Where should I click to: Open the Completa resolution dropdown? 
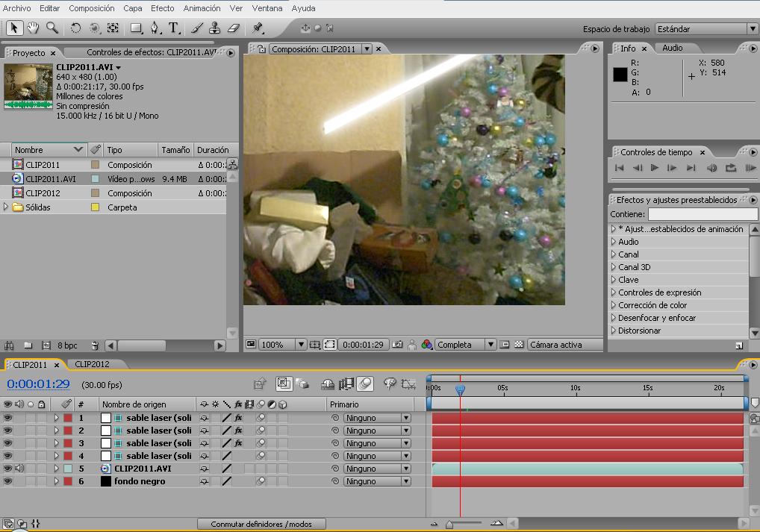[465, 345]
